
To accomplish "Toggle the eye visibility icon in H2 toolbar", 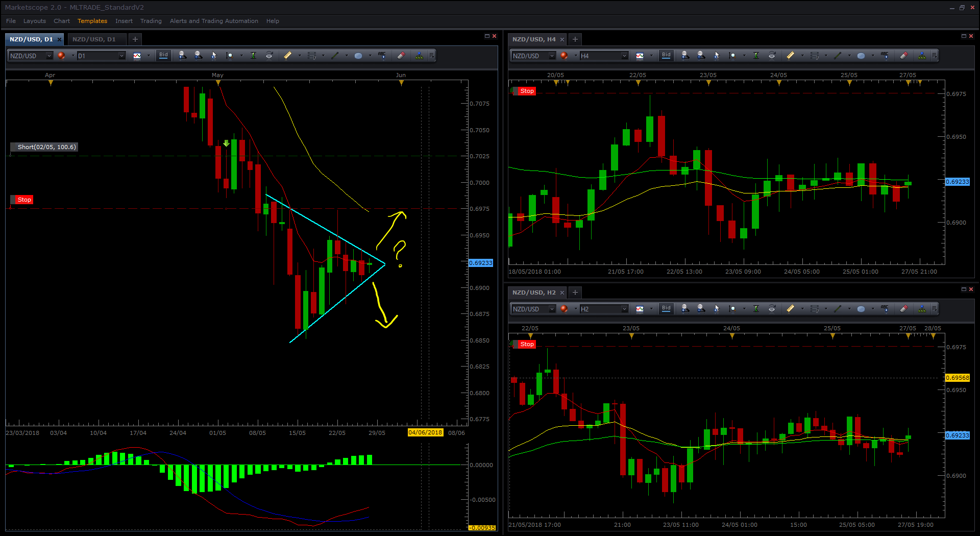I will pyautogui.click(x=772, y=308).
